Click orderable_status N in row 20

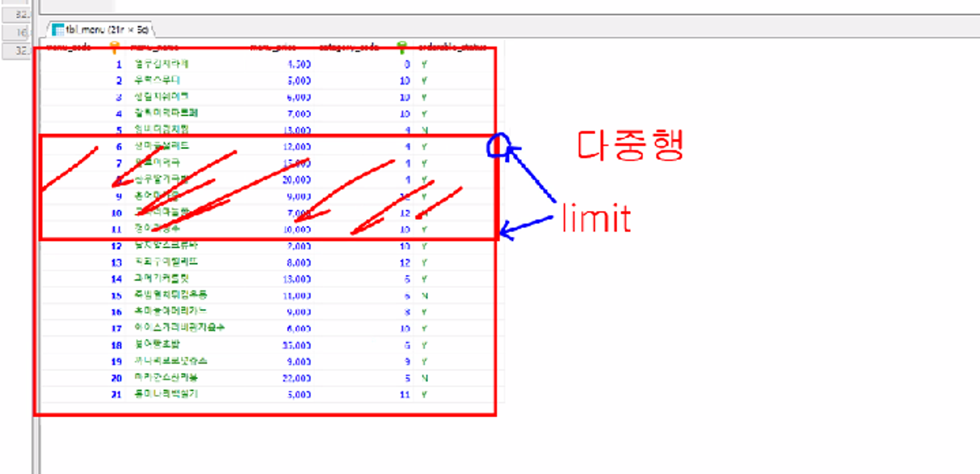tap(424, 378)
